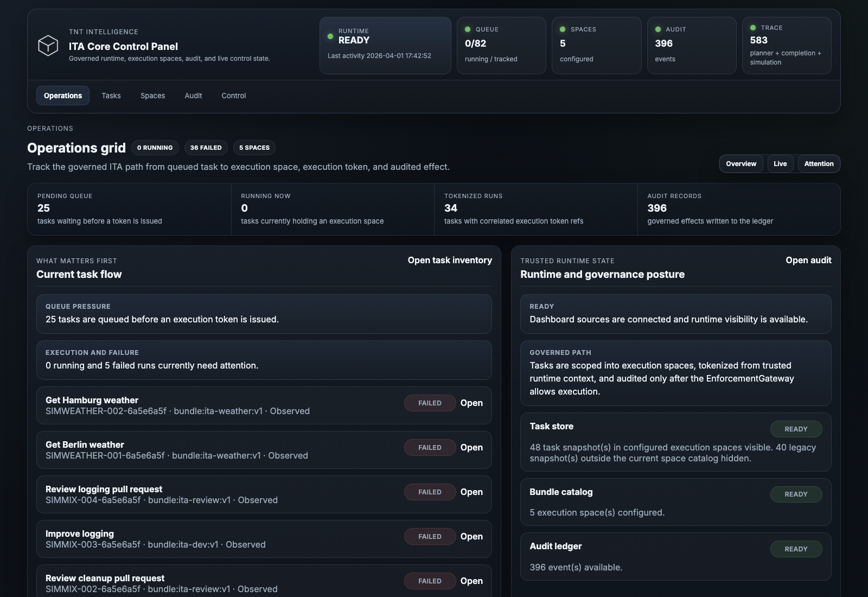Click the 36 FAILED badge
This screenshot has width=868, height=597.
coord(206,147)
